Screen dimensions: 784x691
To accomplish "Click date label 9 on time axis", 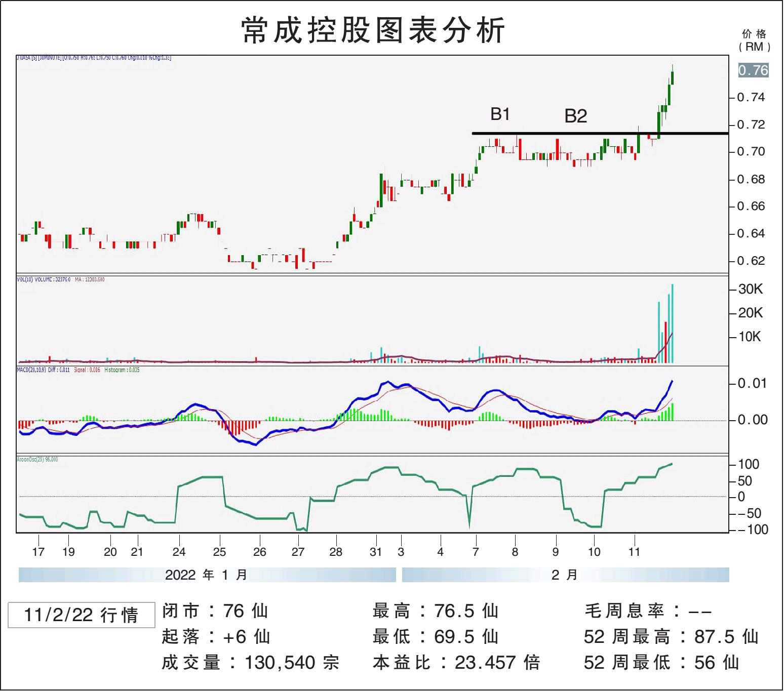I will point(556,552).
